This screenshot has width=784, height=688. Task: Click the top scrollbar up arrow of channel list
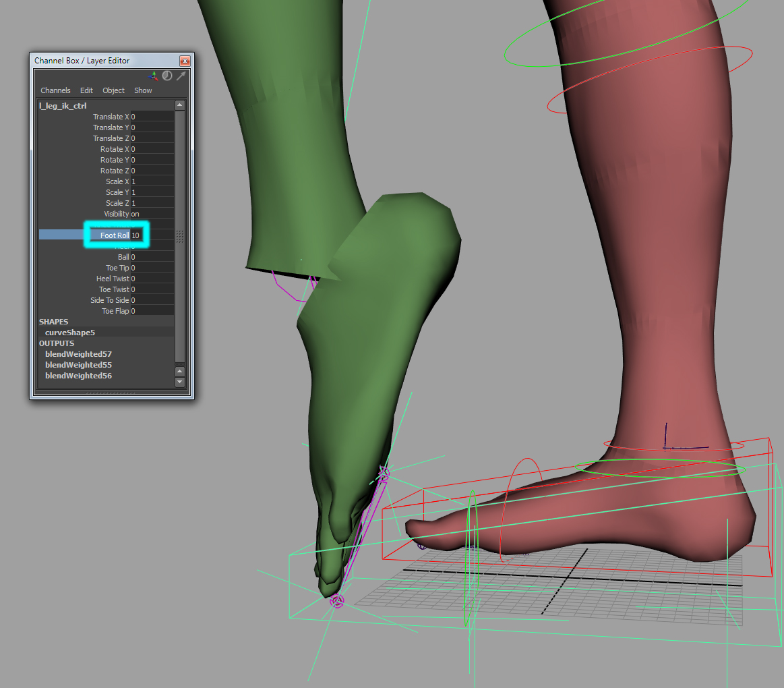click(180, 105)
